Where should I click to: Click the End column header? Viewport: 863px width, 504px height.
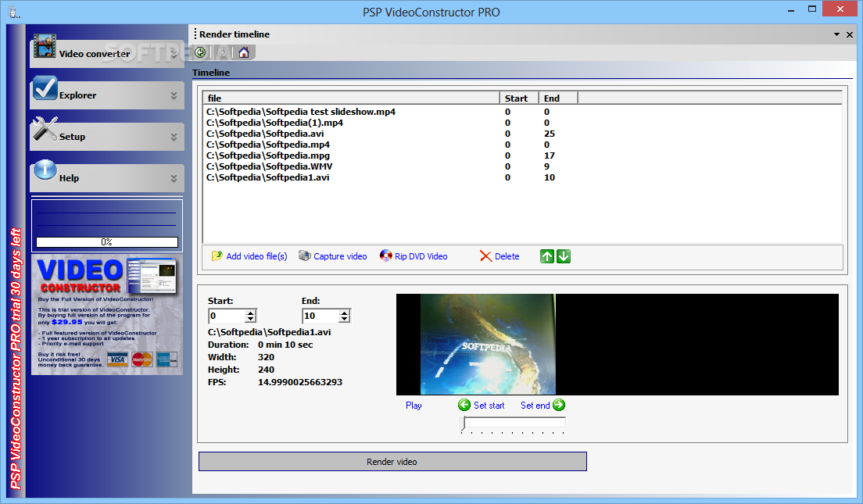point(558,98)
